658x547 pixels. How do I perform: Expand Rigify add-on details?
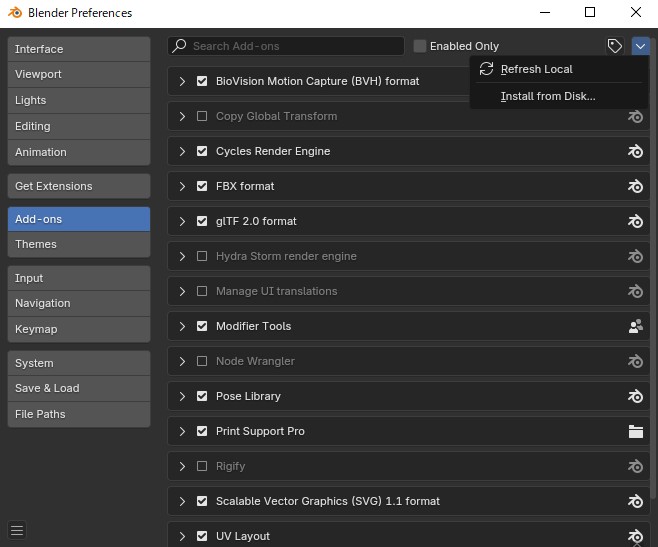[182, 466]
